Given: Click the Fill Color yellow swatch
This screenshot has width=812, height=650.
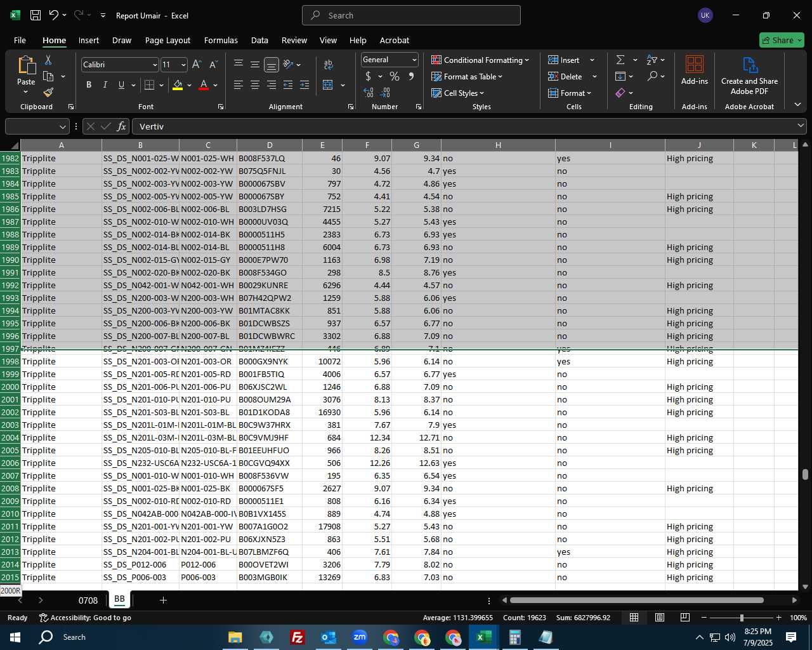Looking at the screenshot, I should [178, 85].
